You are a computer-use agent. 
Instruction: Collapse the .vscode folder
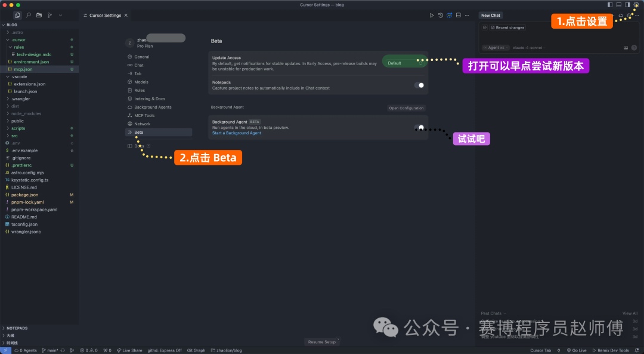pos(39,77)
